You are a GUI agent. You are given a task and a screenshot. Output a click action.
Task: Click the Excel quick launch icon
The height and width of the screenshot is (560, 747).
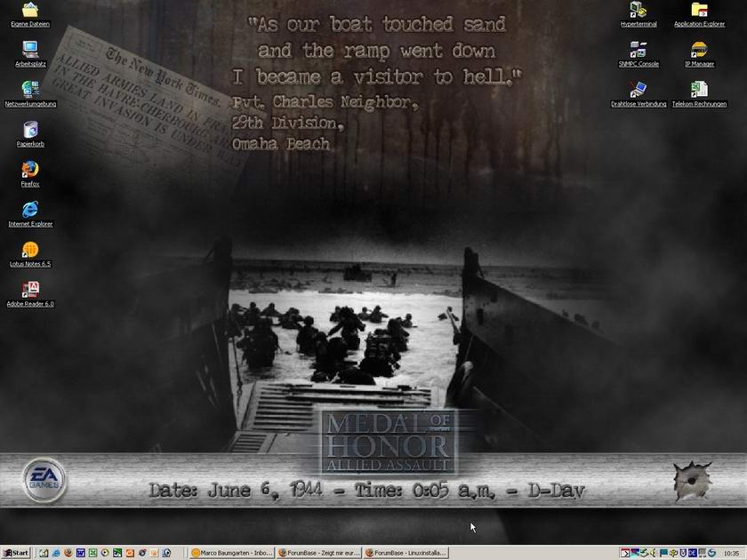click(x=92, y=553)
